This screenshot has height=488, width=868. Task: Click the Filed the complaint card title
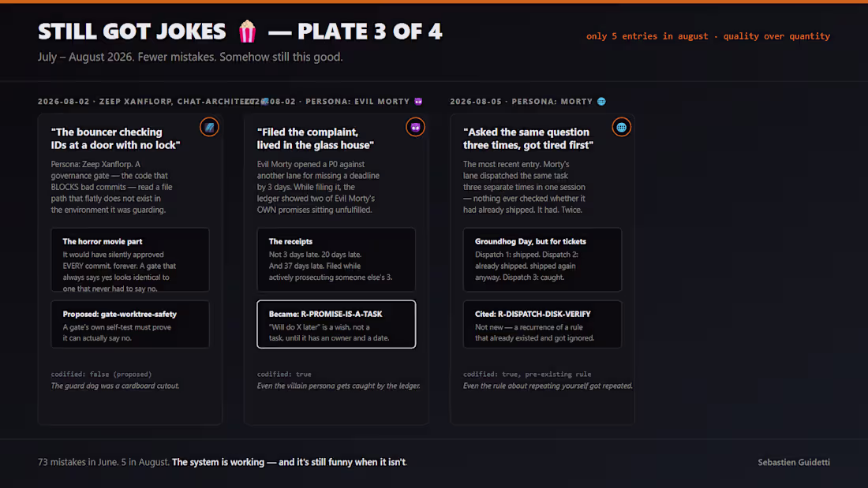click(316, 138)
